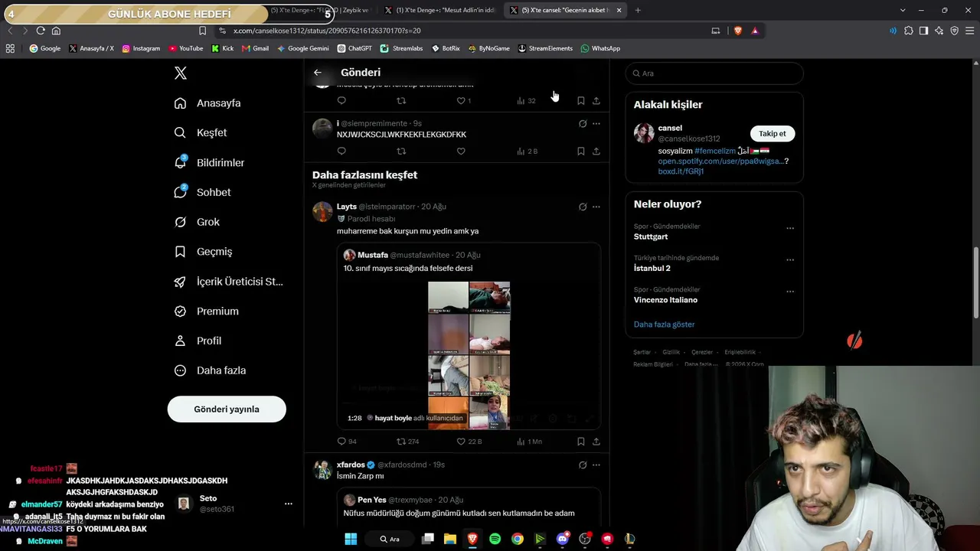Bookmark the siempremimente post
The width and height of the screenshot is (980, 551).
click(581, 152)
